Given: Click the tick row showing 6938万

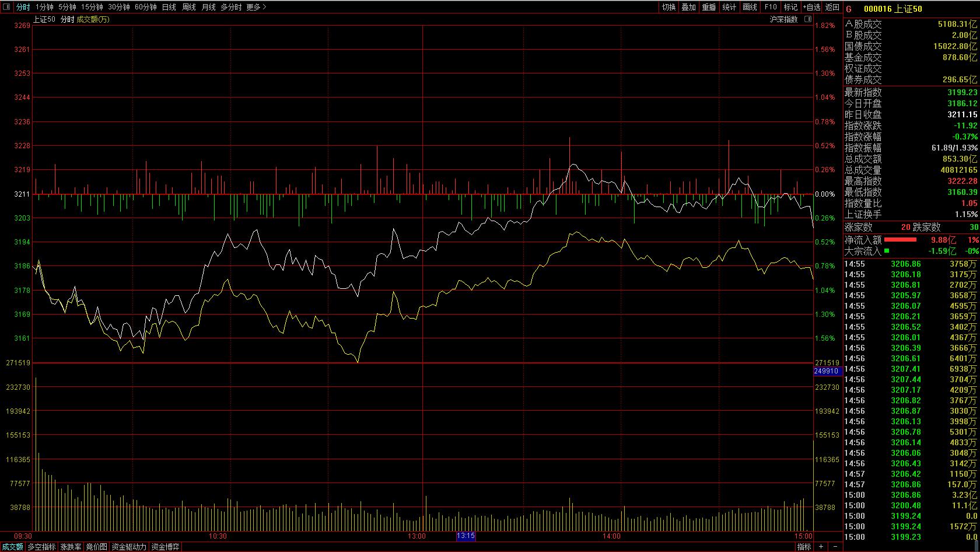Looking at the screenshot, I should (x=911, y=369).
